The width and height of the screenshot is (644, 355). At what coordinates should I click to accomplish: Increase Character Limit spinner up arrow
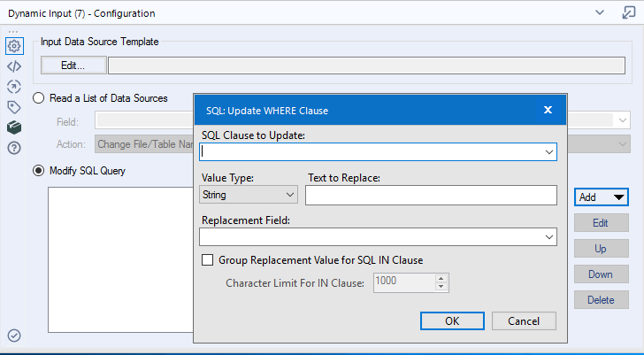click(441, 279)
